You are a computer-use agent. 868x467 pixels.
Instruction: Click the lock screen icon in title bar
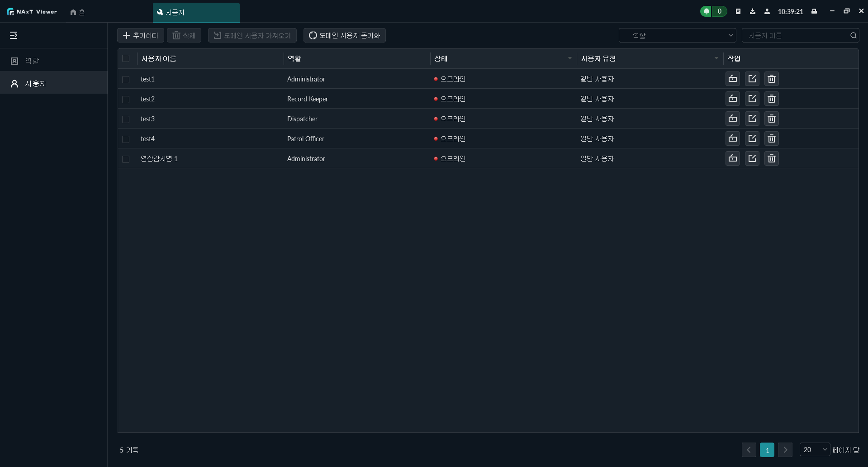click(814, 11)
